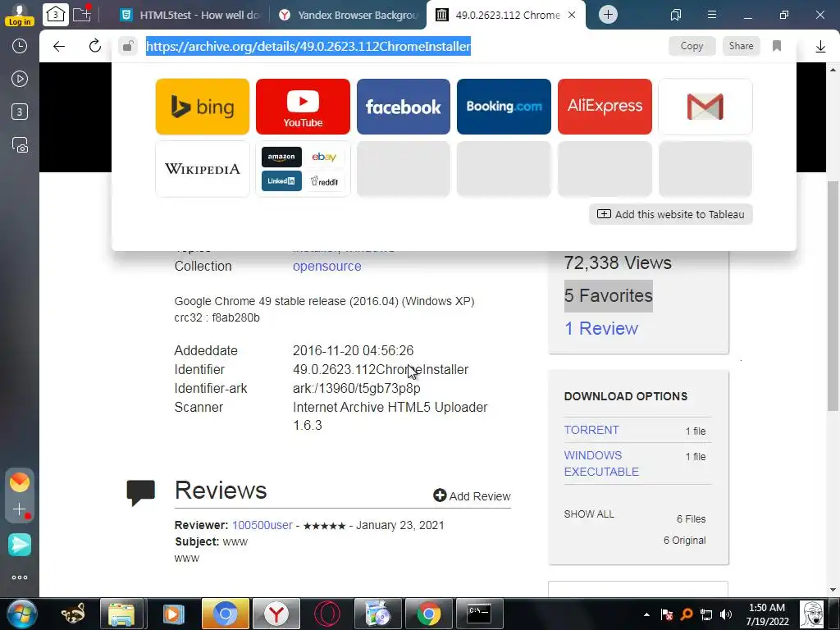Open the tab counter icon showing 3 in sidebar

[x=20, y=112]
